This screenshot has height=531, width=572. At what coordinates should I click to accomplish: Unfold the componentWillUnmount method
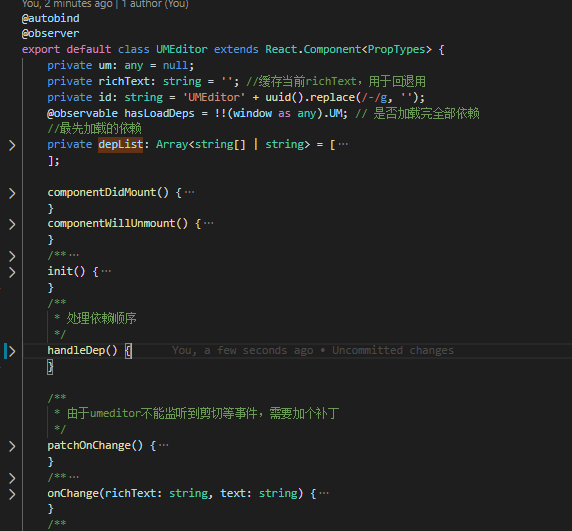point(12,224)
